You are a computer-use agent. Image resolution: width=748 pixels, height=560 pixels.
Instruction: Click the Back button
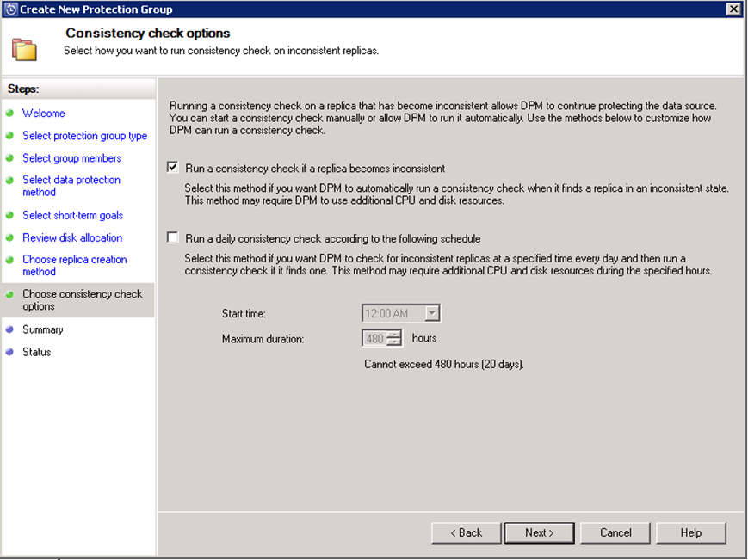point(466,532)
